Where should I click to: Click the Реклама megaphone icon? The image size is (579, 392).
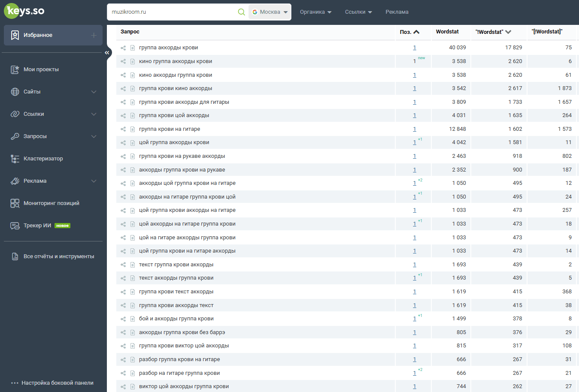click(x=15, y=181)
